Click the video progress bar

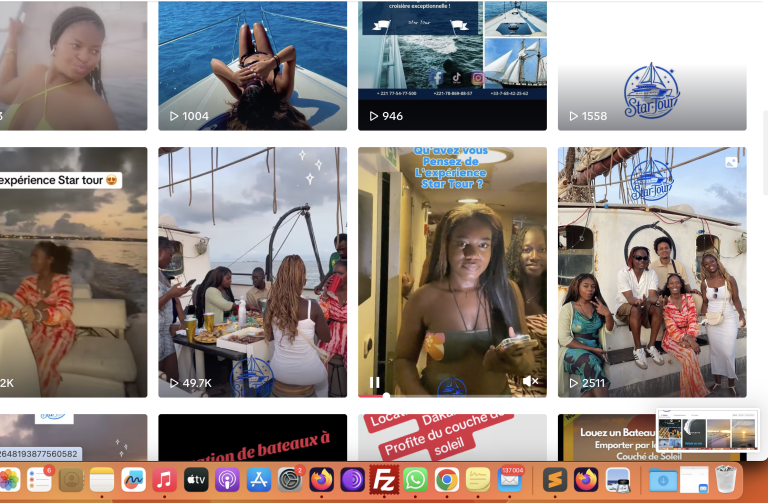pyautogui.click(x=452, y=396)
